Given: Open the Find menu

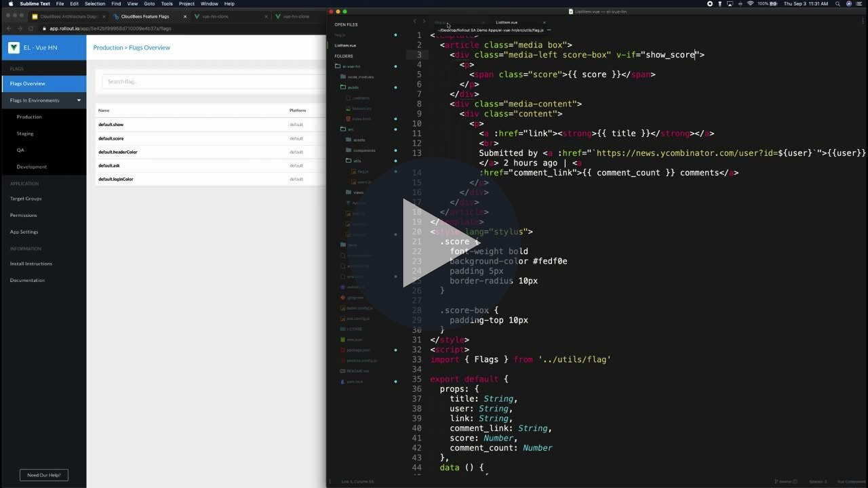Looking at the screenshot, I should (116, 3).
